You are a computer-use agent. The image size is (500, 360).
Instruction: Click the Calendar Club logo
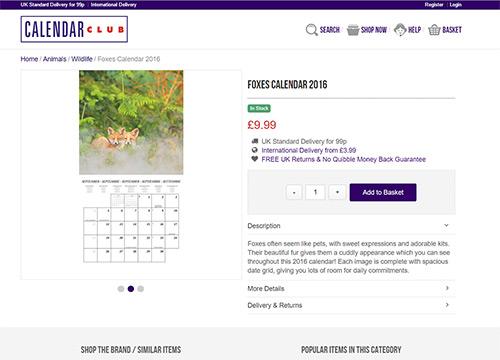coord(74,29)
